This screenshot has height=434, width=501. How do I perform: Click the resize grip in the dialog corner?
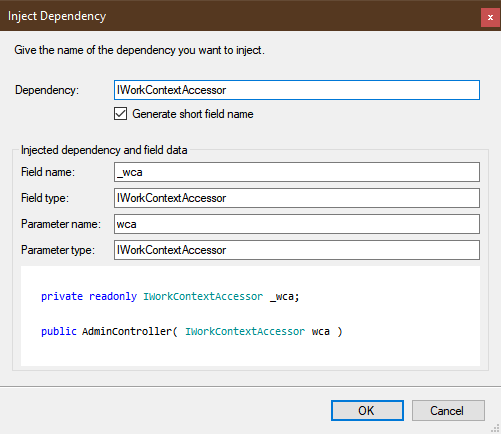[x=495, y=428]
